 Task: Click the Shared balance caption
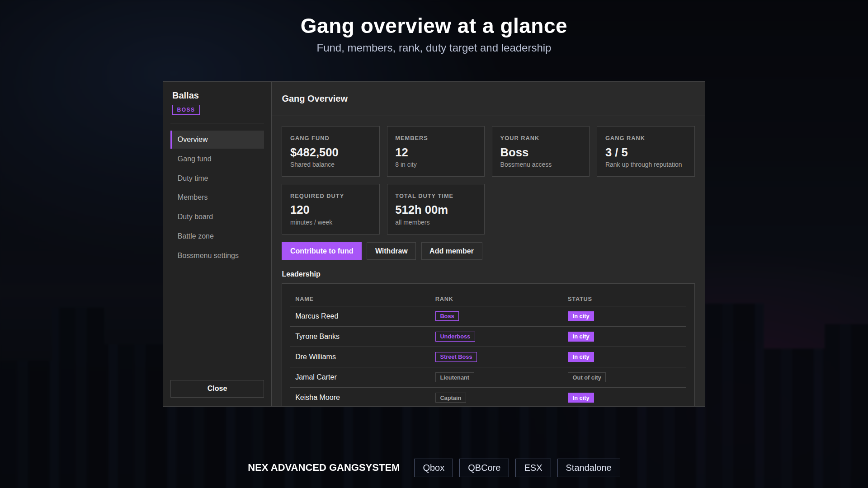click(312, 165)
